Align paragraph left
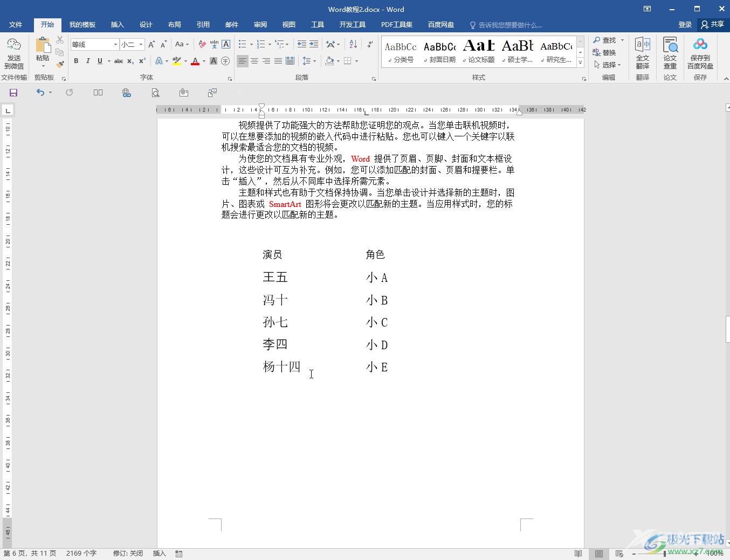This screenshot has height=560, width=730. pyautogui.click(x=243, y=61)
